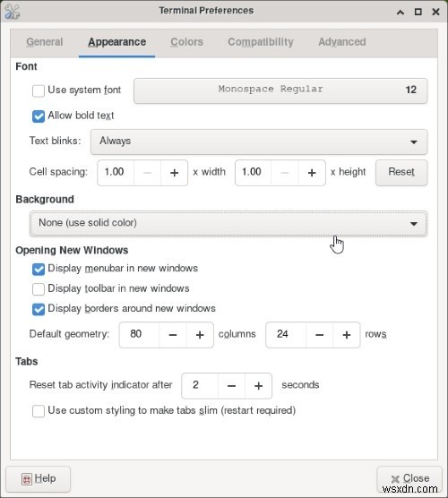Uncheck Allow bold text
The height and width of the screenshot is (498, 448).
(x=39, y=116)
